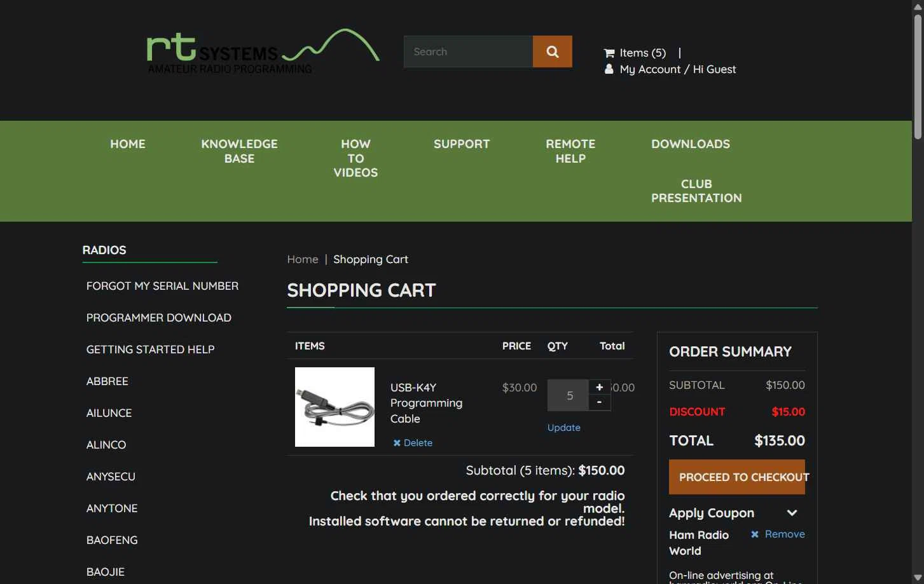Screen dimensions: 924x584
Task: Click the orange search magnifier button
Action: click(x=552, y=51)
